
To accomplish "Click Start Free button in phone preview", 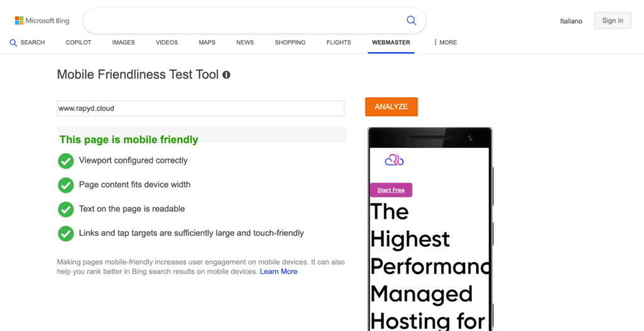I will click(x=391, y=190).
